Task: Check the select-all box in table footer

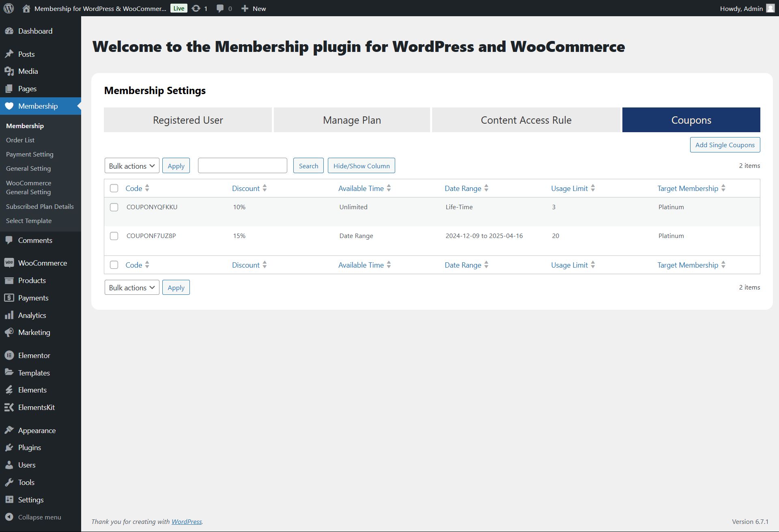Action: click(x=114, y=265)
